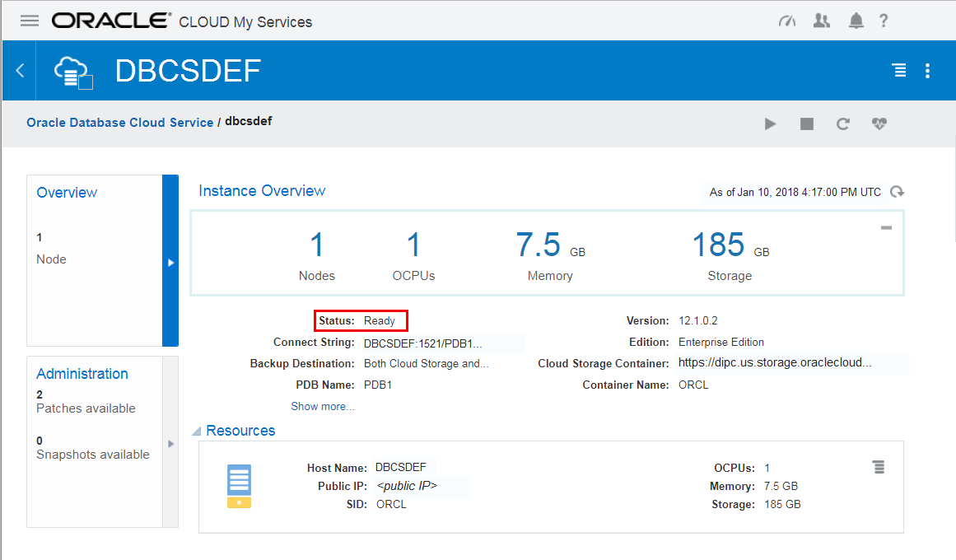956x560 pixels.
Task: Go back with the left chevron
Action: tap(20, 70)
